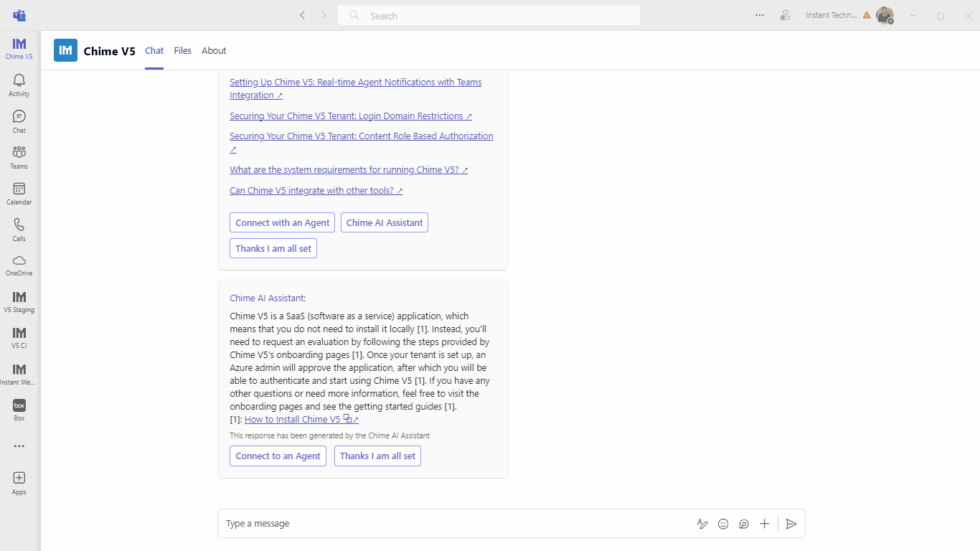The height and width of the screenshot is (551, 980).
Task: Open the message format options icon
Action: coord(702,524)
